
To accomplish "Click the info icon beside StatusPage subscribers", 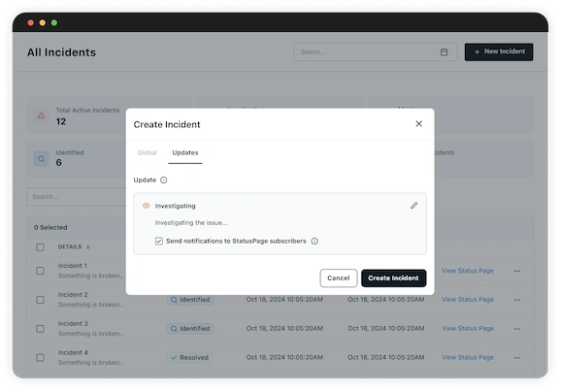I will [314, 241].
